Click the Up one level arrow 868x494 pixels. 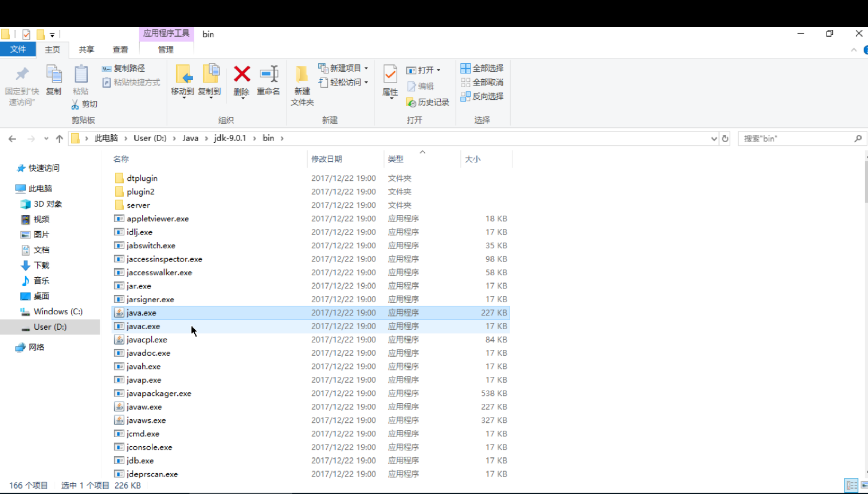click(x=60, y=139)
